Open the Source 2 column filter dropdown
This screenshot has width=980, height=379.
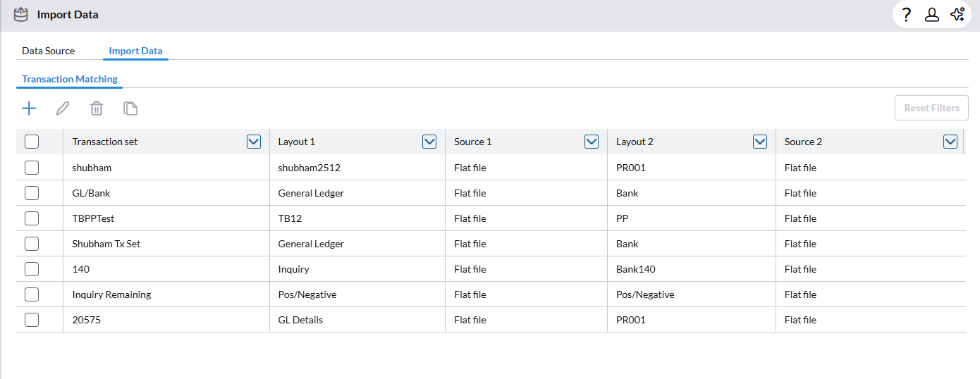click(950, 142)
